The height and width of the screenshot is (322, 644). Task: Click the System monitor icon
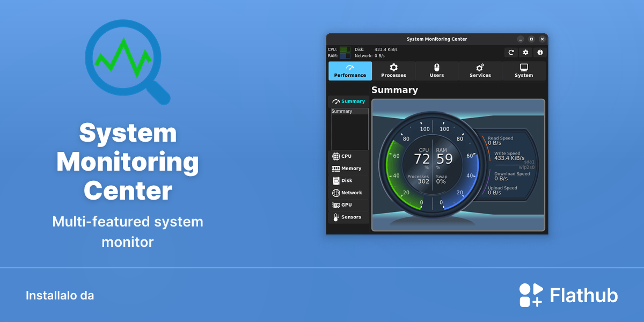(524, 68)
